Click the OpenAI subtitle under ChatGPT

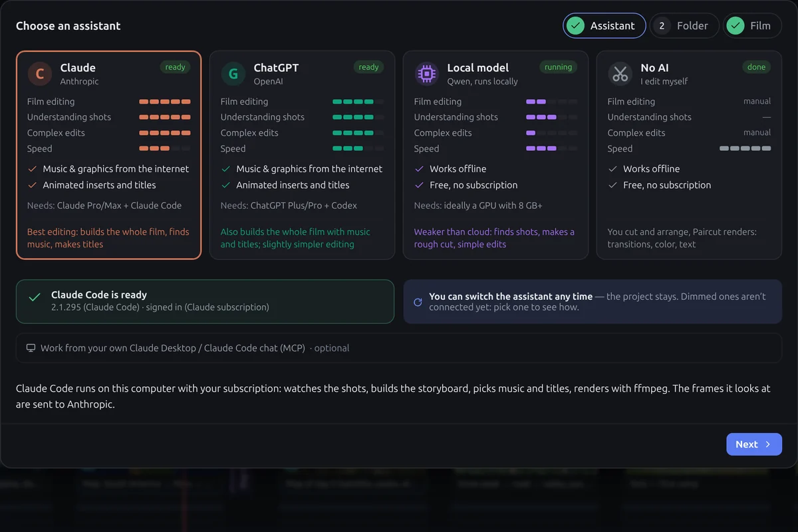[269, 81]
